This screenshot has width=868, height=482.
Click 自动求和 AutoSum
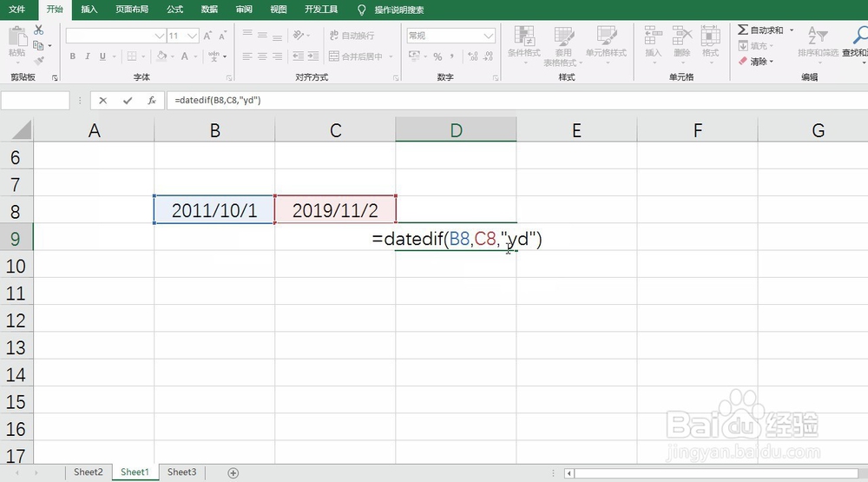click(x=760, y=30)
